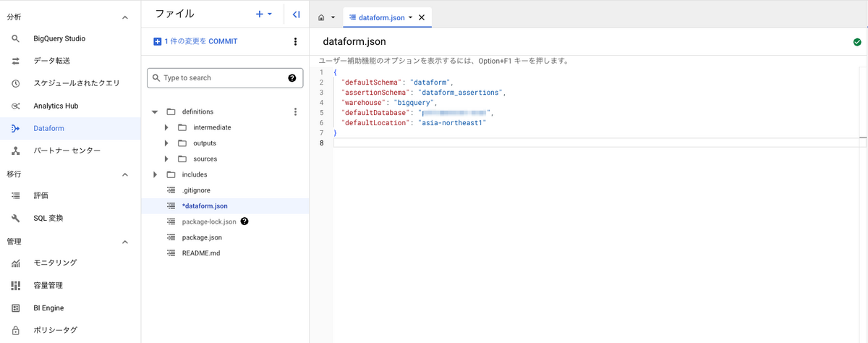Click 1 件の変更を COMMIT button
Screen dimensions: 868x343
[x=195, y=42]
